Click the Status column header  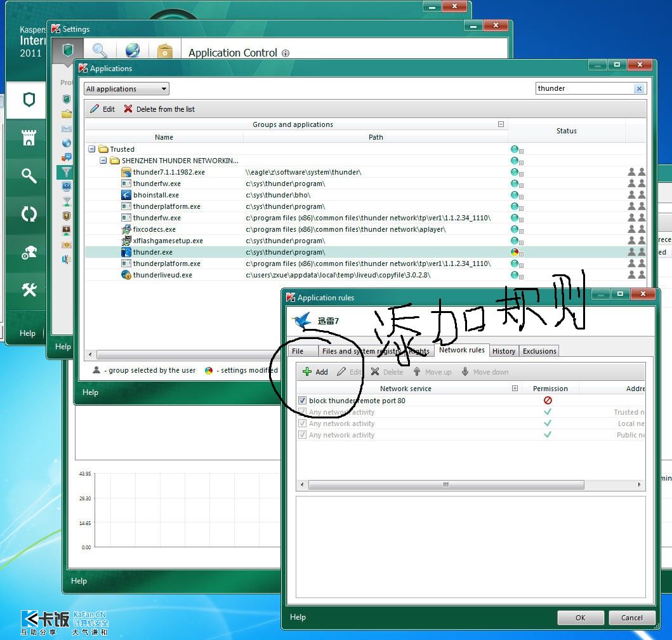567,131
